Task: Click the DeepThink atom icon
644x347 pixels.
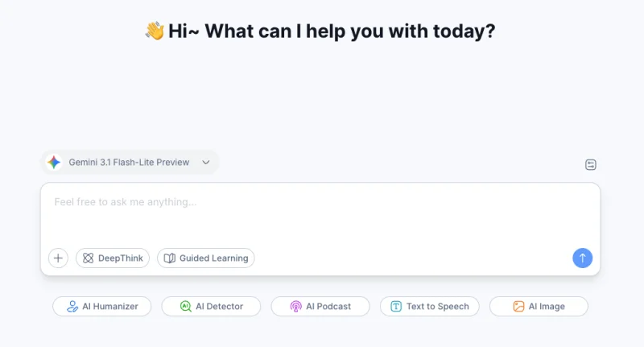Action: [x=89, y=258]
